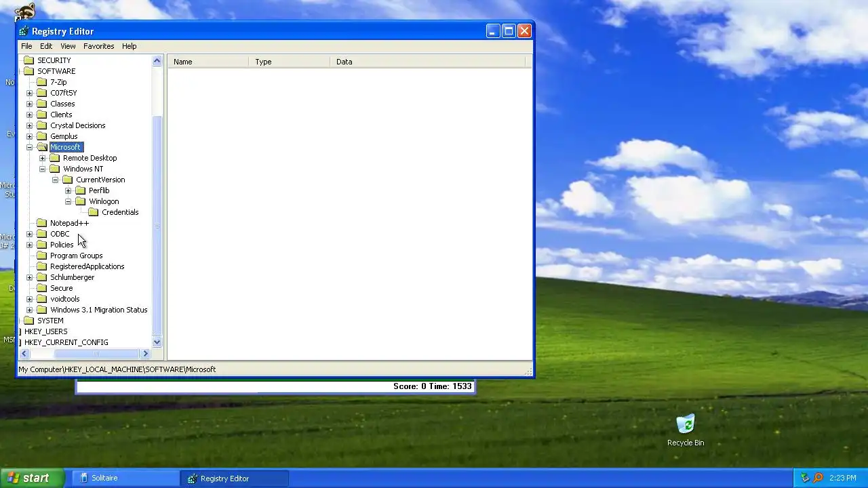The width and height of the screenshot is (868, 488).
Task: Expand the Windows 3.1 Migration Status key
Action: pyautogui.click(x=29, y=310)
